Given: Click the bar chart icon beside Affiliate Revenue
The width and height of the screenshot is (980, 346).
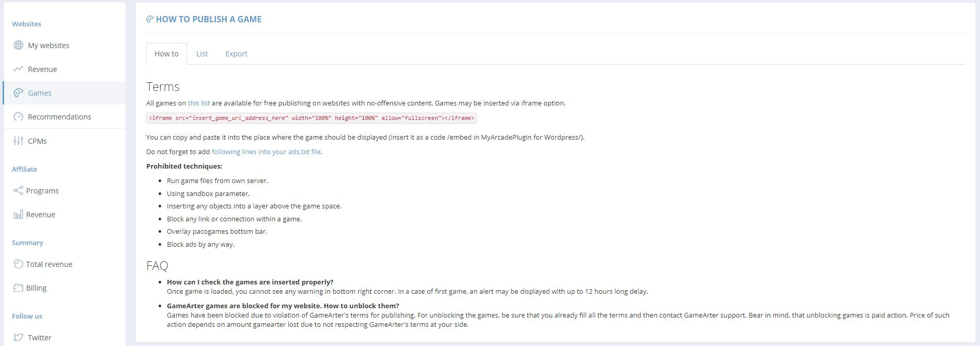Looking at the screenshot, I should coord(18,214).
